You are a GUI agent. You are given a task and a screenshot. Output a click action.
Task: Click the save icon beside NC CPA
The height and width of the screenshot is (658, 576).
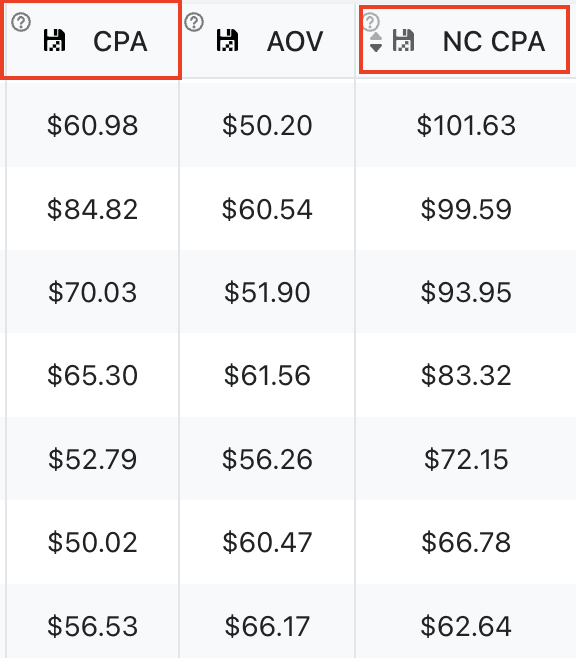click(403, 41)
